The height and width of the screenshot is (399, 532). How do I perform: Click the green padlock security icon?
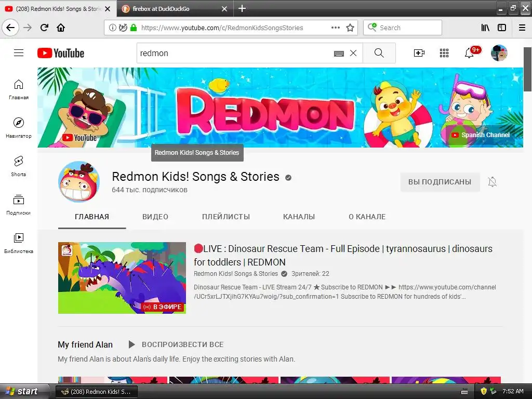(x=134, y=28)
